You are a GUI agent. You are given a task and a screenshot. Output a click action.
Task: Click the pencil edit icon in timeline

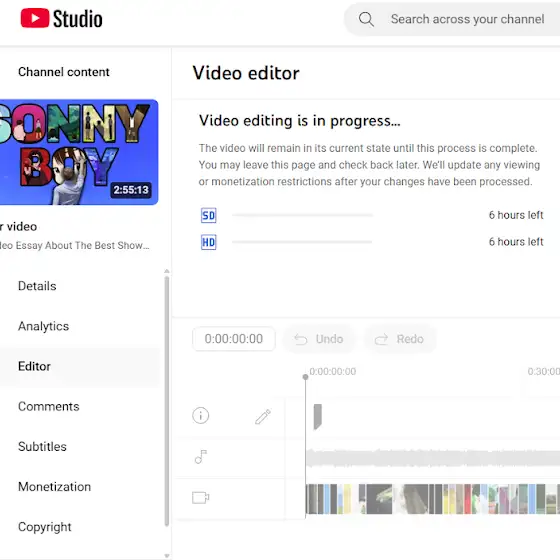[263, 416]
